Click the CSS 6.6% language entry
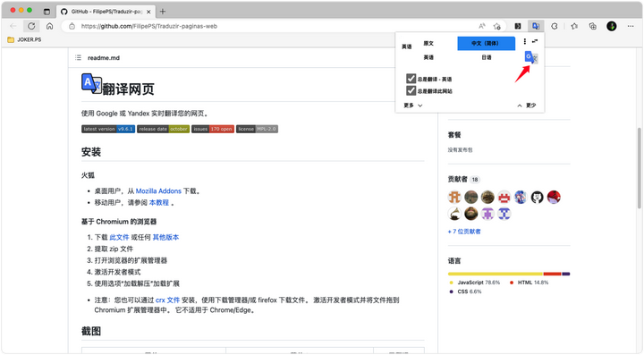This screenshot has width=644, height=355. [x=465, y=292]
